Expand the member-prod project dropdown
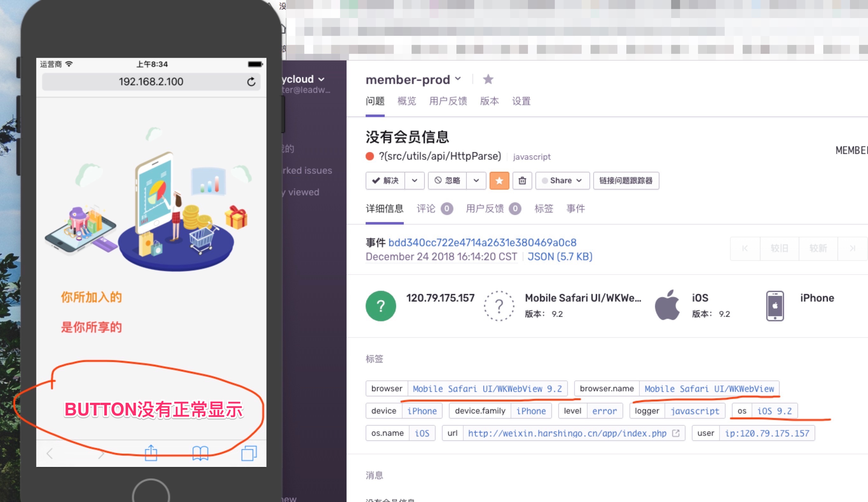Image resolution: width=868 pixels, height=502 pixels. point(458,79)
